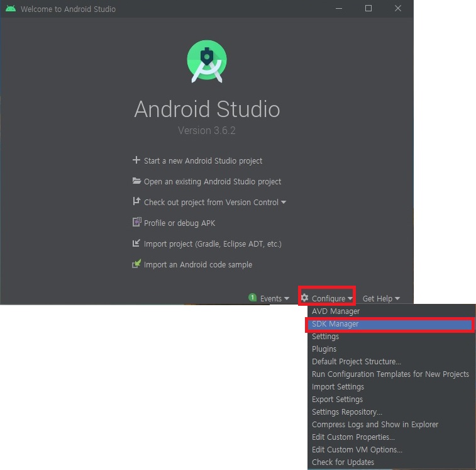This screenshot has height=470, width=476.
Task: Open AVD Manager from Configure menu
Action: point(391,311)
